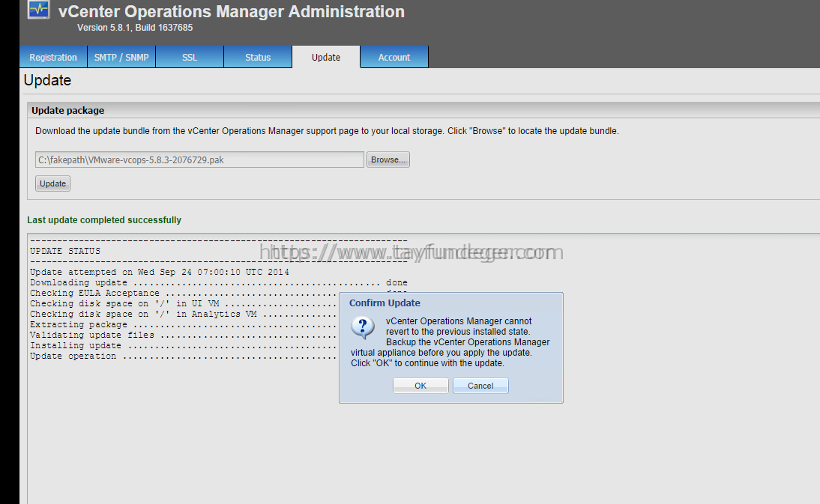Click the 'Update package' section header

pyautogui.click(x=68, y=111)
